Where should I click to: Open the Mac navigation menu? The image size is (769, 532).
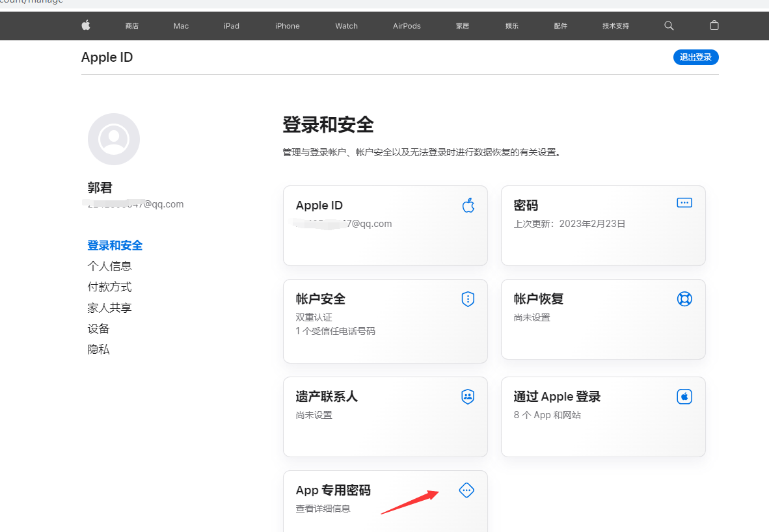181,26
